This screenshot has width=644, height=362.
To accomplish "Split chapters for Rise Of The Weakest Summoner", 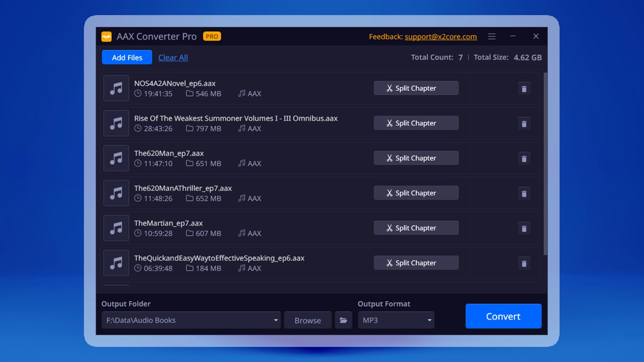I will [x=416, y=123].
